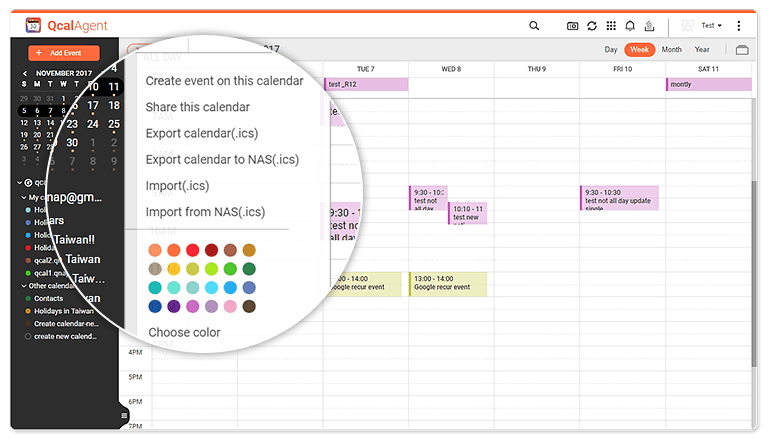768x439 pixels.
Task: Click the FRI 10 day header
Action: pos(623,69)
